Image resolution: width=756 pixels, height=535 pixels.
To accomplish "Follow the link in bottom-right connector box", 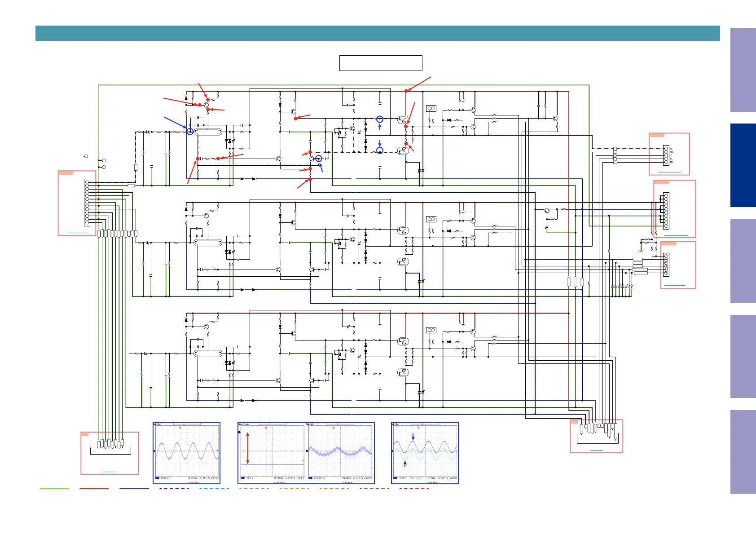I will point(596,450).
